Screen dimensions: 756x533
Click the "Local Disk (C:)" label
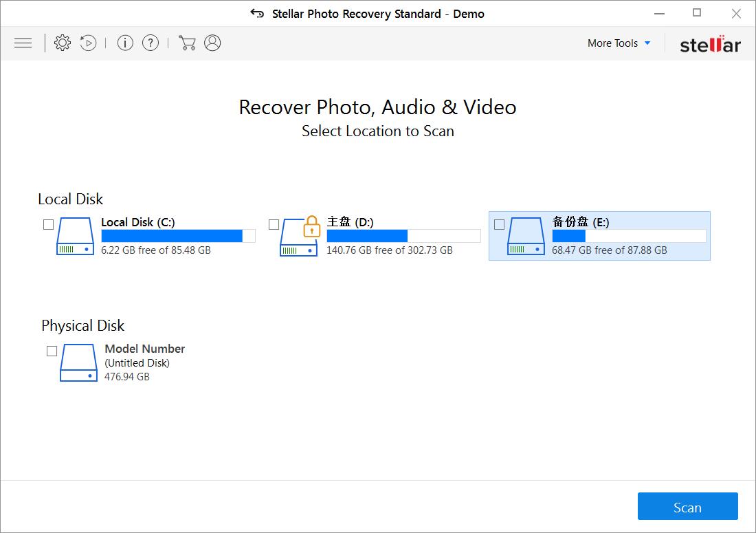click(x=138, y=222)
